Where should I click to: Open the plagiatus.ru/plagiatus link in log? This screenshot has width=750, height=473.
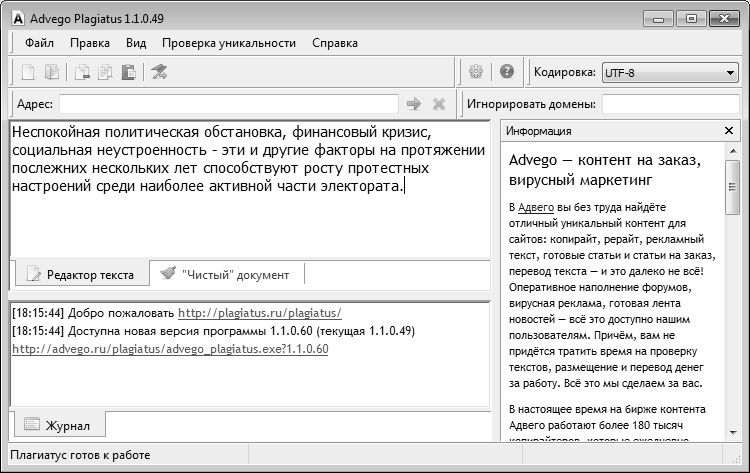coord(260,312)
